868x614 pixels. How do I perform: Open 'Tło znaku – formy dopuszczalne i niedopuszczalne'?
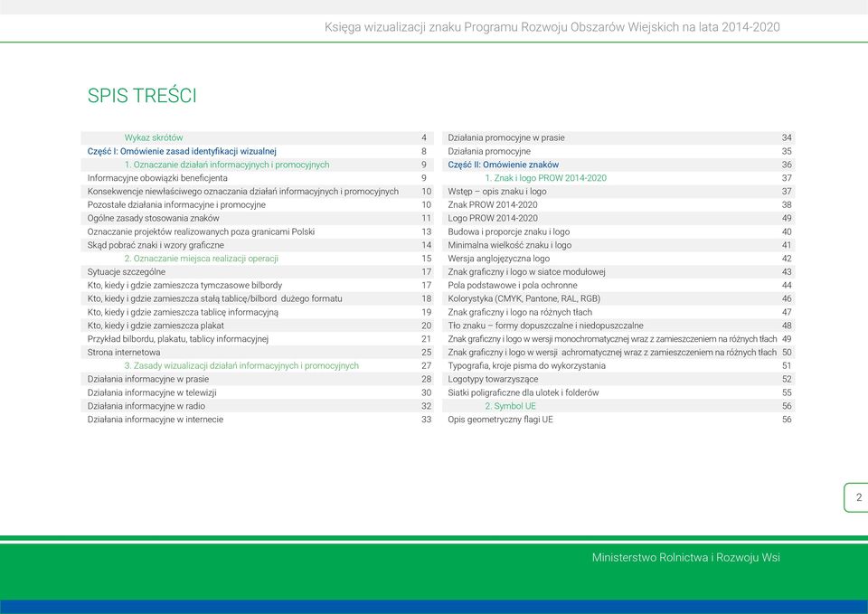pyautogui.click(x=546, y=326)
